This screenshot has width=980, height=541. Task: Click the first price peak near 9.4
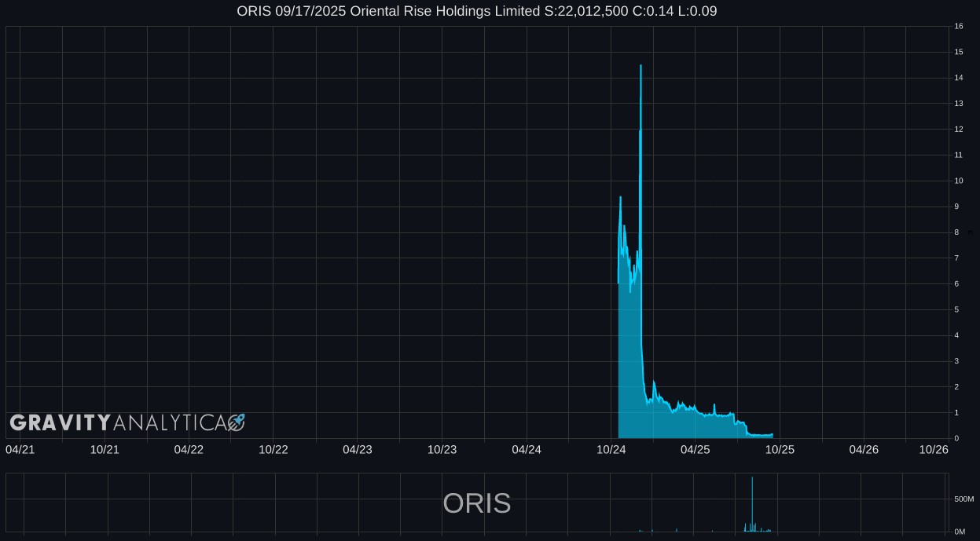pyautogui.click(x=621, y=198)
